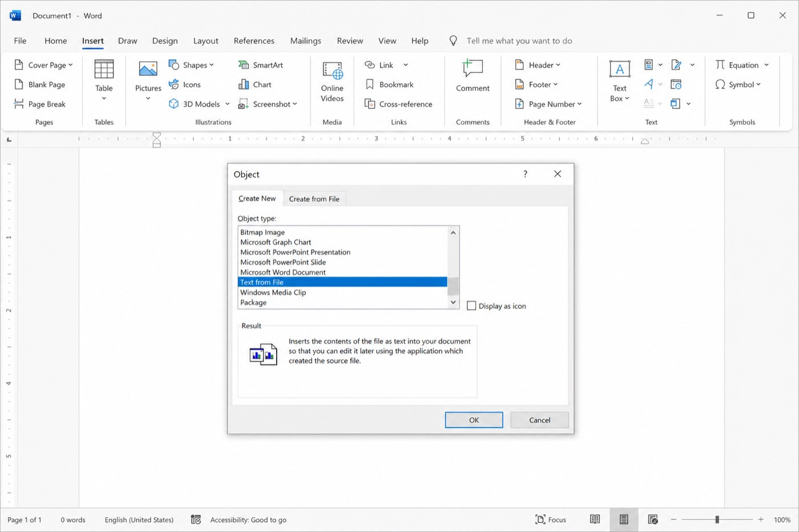Switch to the Home tab

pyautogui.click(x=55, y=40)
